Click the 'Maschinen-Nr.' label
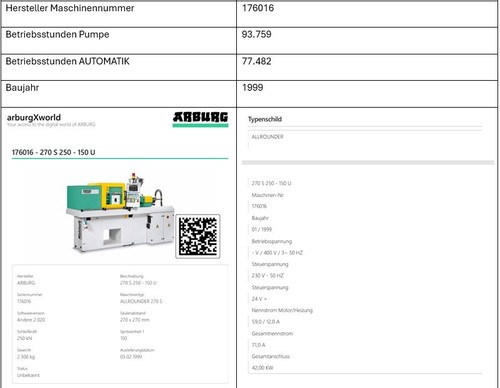This screenshot has width=500, height=388. (268, 195)
